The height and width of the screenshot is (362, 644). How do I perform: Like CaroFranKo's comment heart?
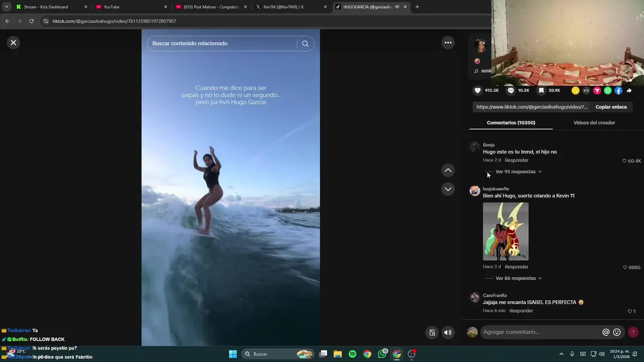click(629, 311)
